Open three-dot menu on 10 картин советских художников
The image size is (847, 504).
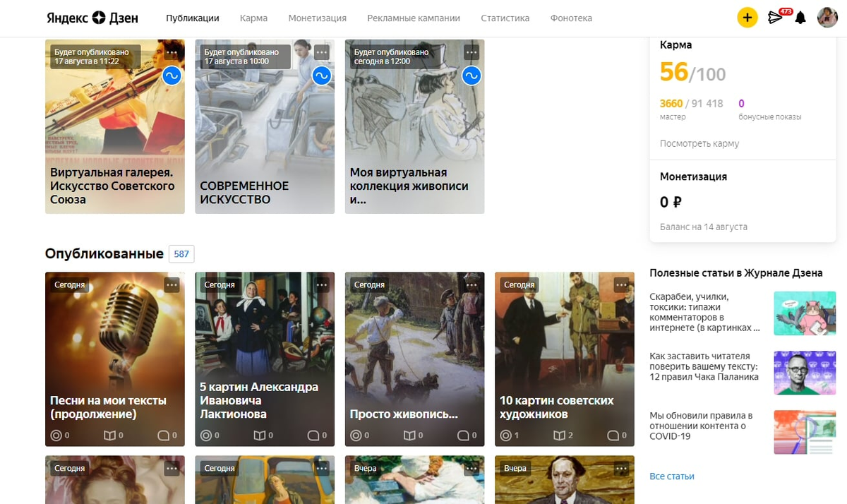[x=621, y=284]
